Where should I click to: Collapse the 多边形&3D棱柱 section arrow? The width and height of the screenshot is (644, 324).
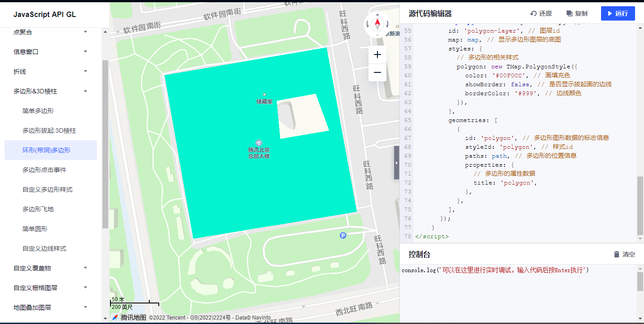point(85,91)
